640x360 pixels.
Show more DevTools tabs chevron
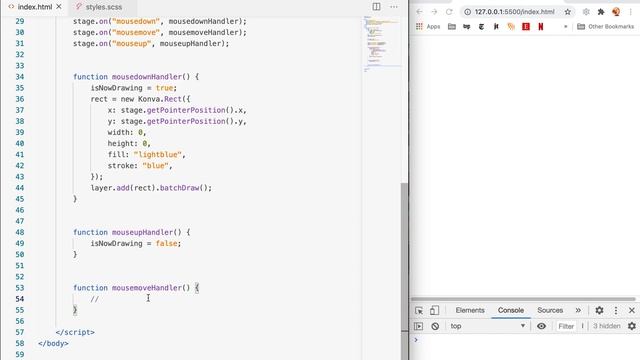(x=578, y=310)
